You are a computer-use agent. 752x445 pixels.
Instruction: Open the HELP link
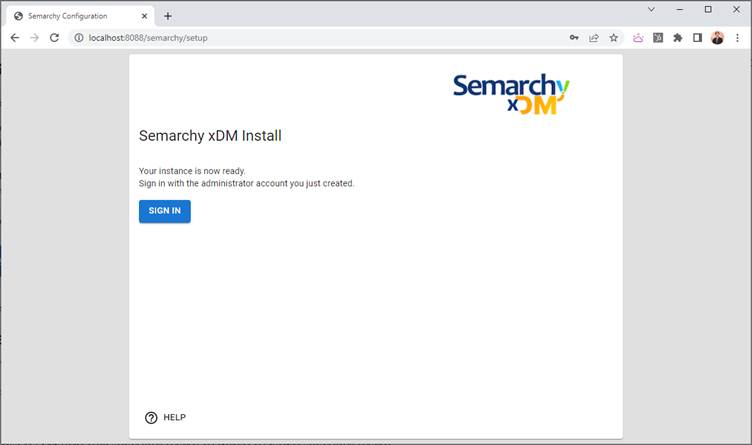tap(165, 417)
